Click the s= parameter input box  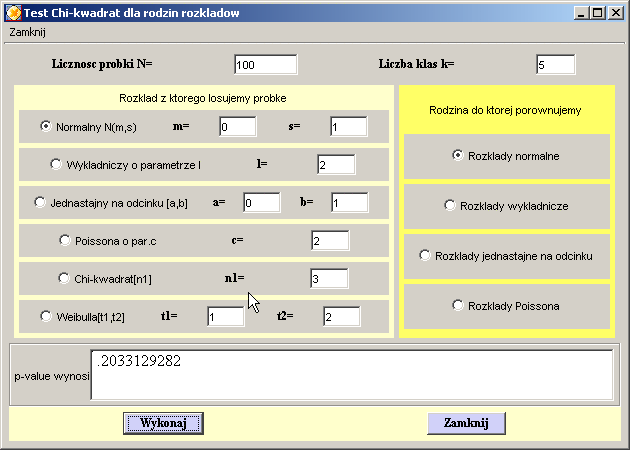click(349, 127)
